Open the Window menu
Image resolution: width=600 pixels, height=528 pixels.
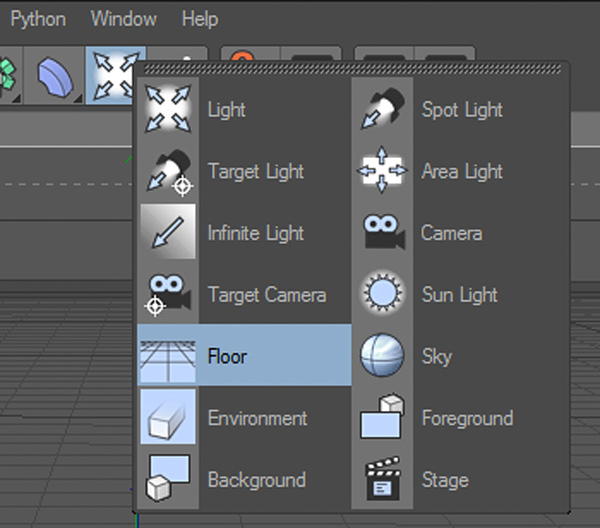[x=123, y=19]
